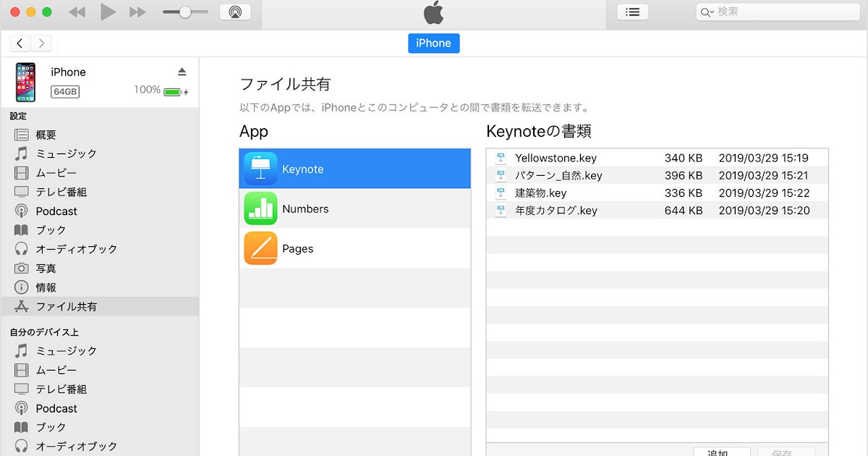Open the AirPlay output menu
The image size is (868, 456).
(x=235, y=12)
